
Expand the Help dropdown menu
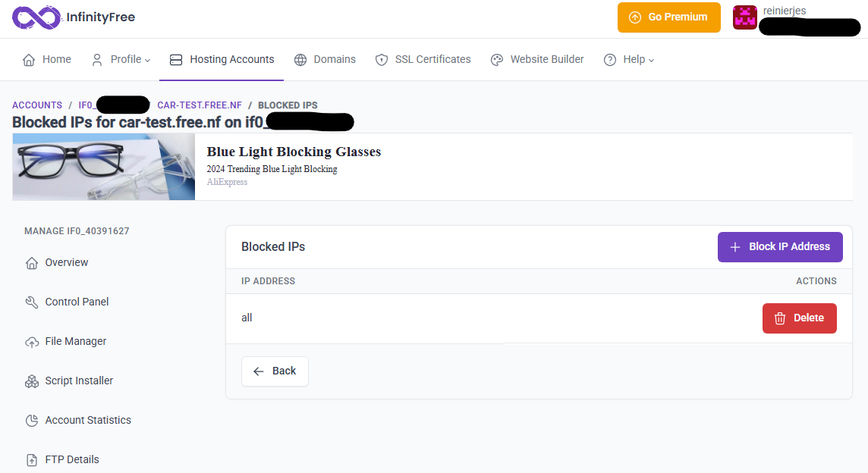pyautogui.click(x=629, y=59)
